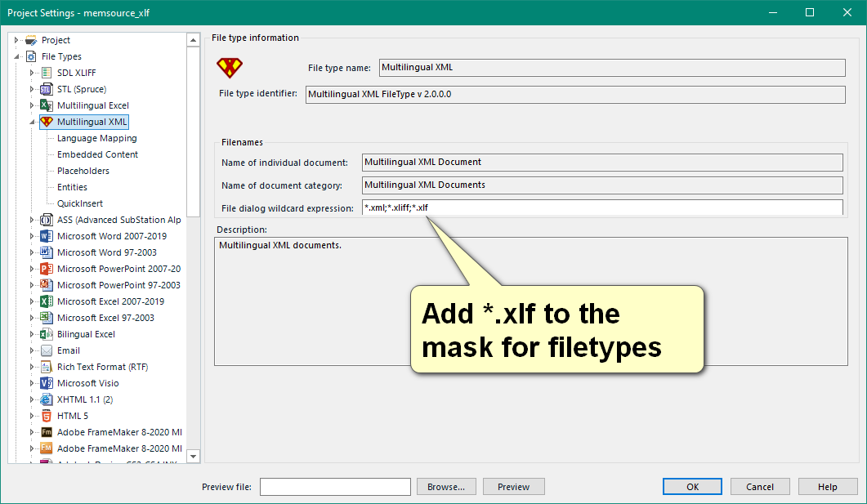Click the Multilingual Excel icon
This screenshot has width=867, height=504.
(47, 105)
